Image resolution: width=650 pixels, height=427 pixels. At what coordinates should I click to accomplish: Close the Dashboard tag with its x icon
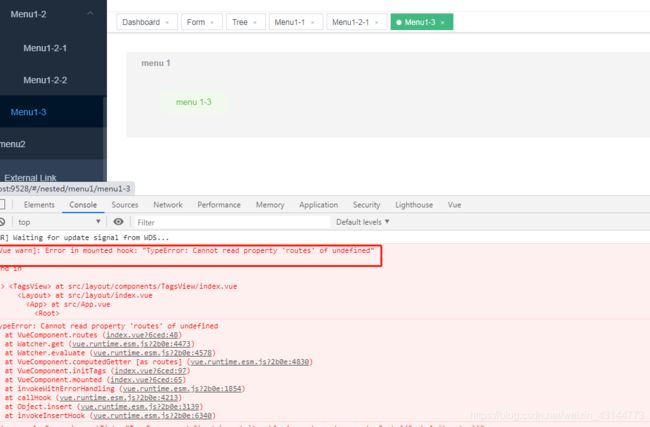pos(167,22)
